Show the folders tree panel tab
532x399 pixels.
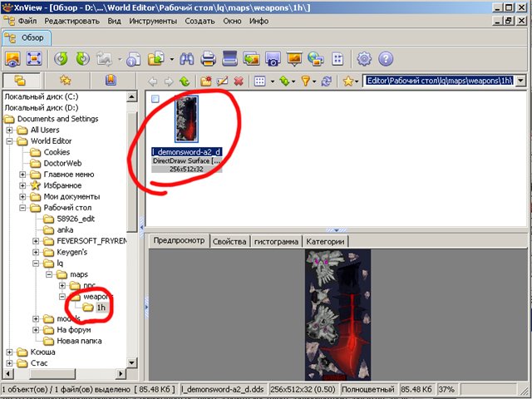pyautogui.click(x=21, y=81)
